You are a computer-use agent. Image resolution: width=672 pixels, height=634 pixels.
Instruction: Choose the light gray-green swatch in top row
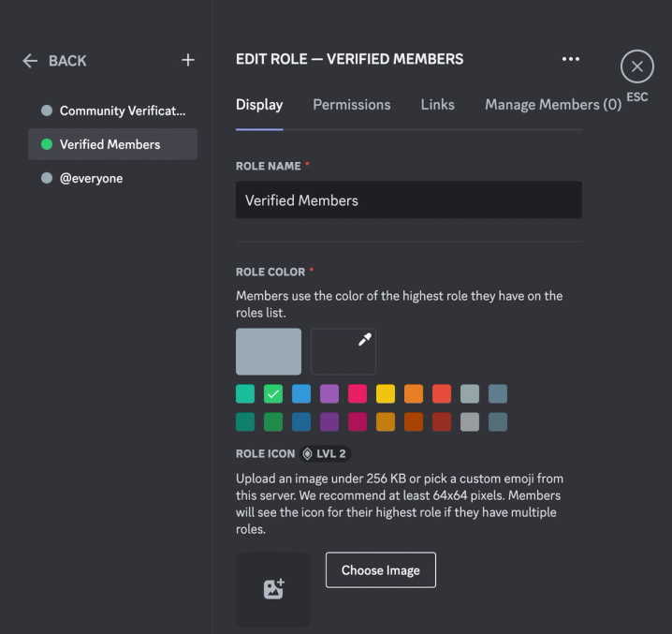(x=470, y=393)
